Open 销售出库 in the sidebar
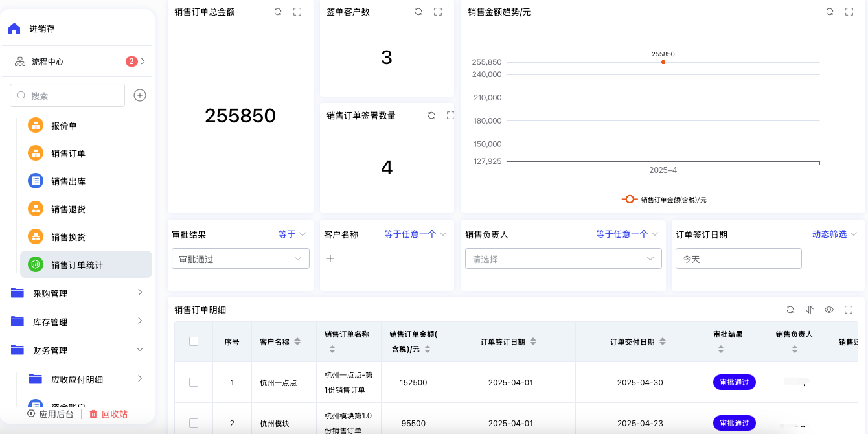The image size is (868, 434). click(x=69, y=181)
